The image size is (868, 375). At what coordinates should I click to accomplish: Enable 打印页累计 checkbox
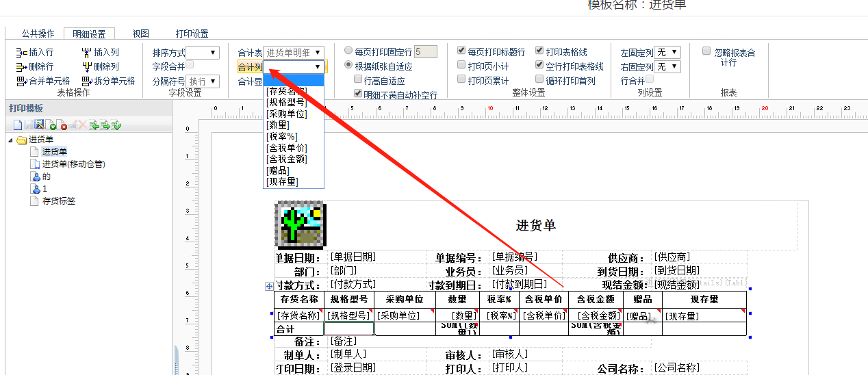coord(461,79)
